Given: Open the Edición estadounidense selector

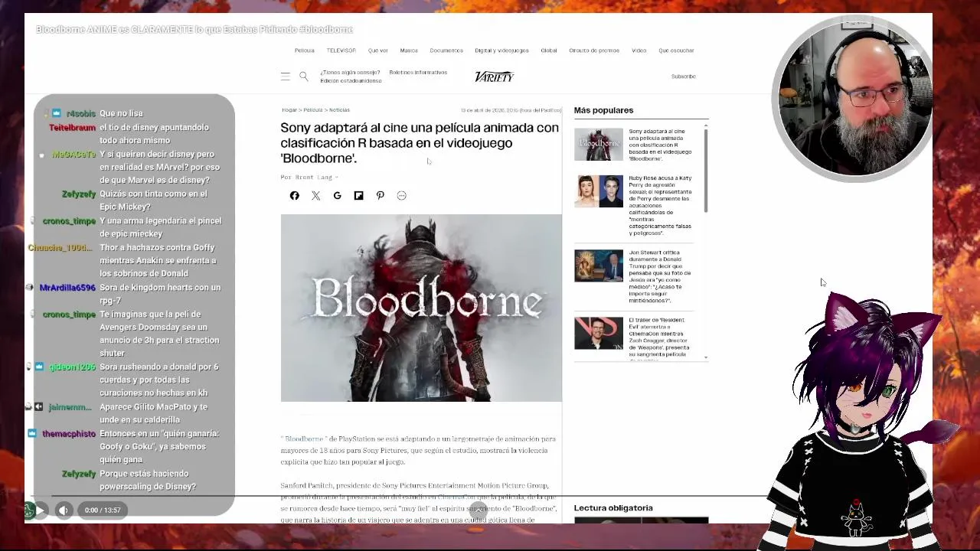Looking at the screenshot, I should 351,80.
